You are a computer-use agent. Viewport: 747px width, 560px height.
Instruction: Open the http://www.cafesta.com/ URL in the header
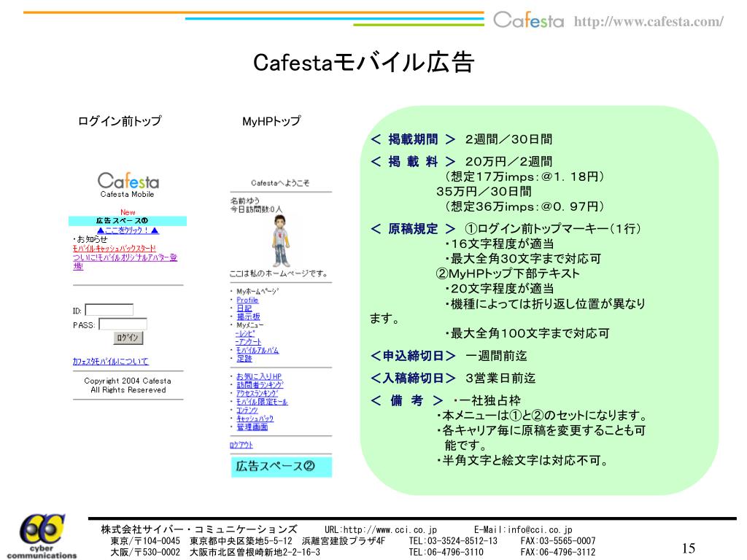tap(649, 21)
